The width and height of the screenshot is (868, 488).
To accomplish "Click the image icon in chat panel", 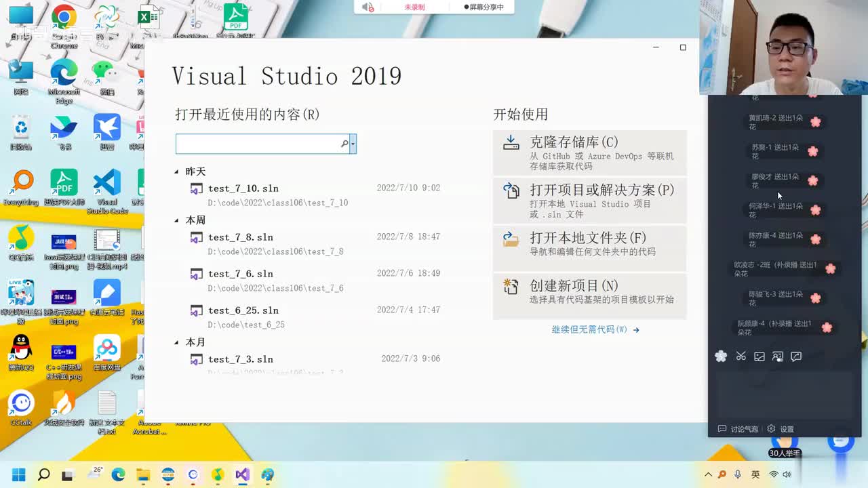I will point(759,356).
